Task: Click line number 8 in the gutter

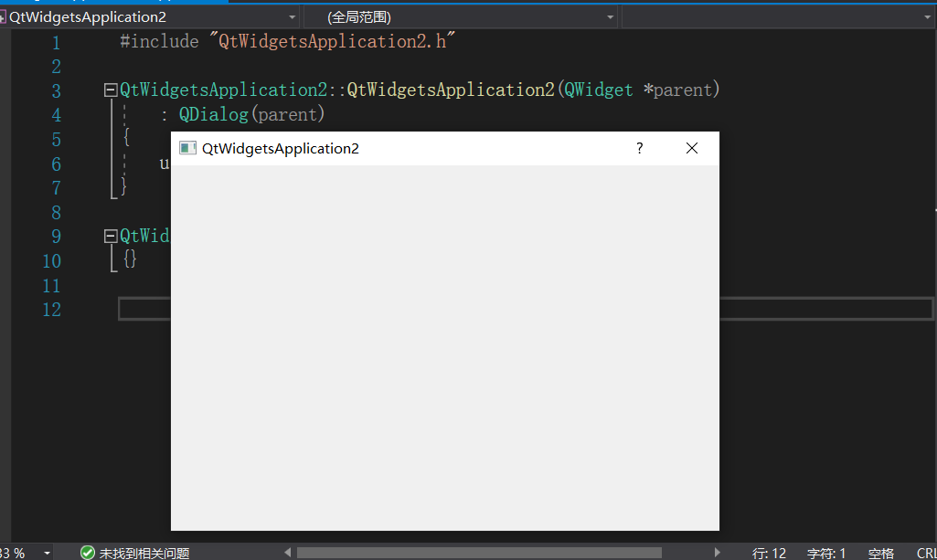Action: [56, 213]
